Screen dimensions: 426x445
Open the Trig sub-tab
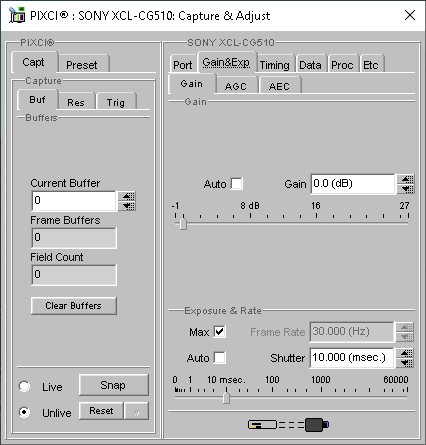(x=116, y=102)
